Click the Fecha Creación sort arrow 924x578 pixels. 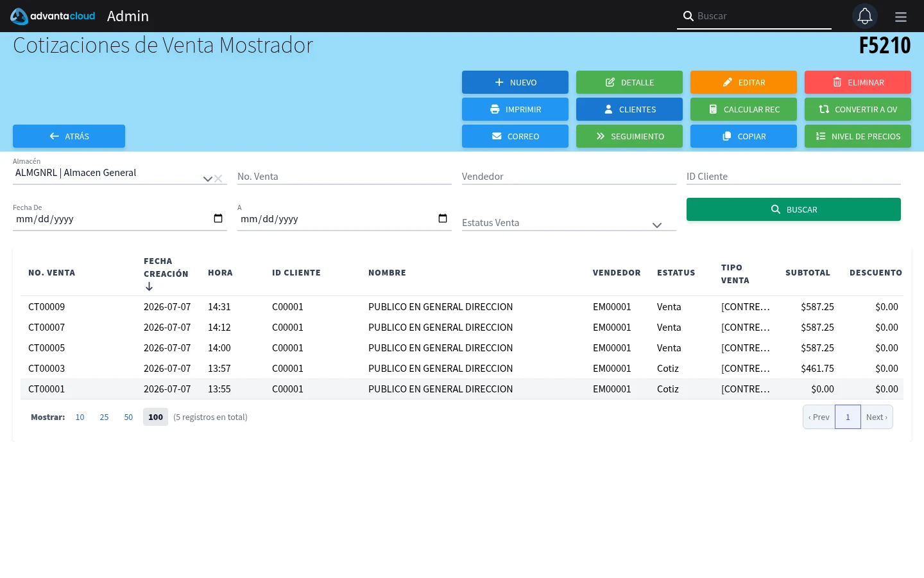[x=149, y=286]
